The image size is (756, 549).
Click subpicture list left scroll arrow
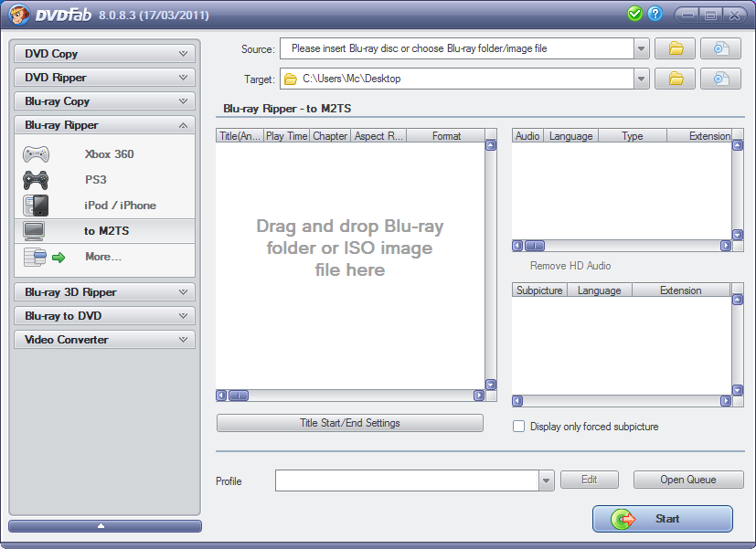[517, 401]
